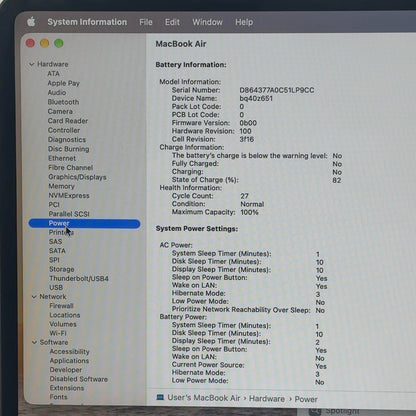Select Thunderbolt/USB4 in the sidebar

tap(79, 278)
